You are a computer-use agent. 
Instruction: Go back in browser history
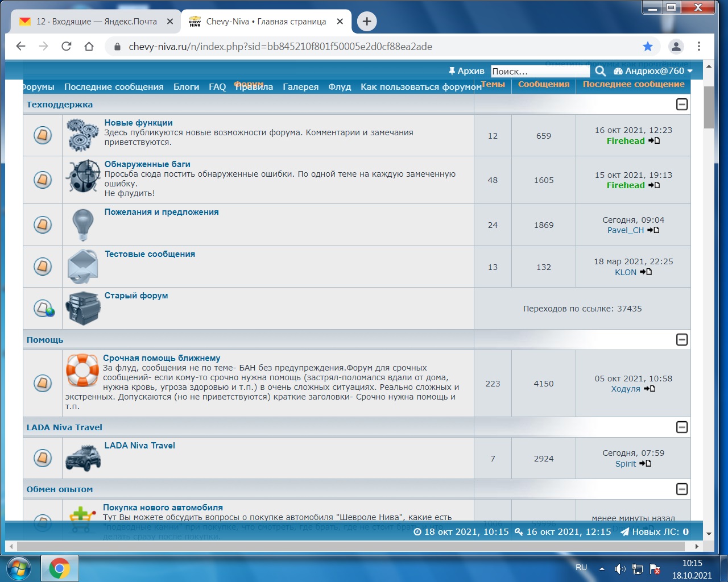pos(21,47)
